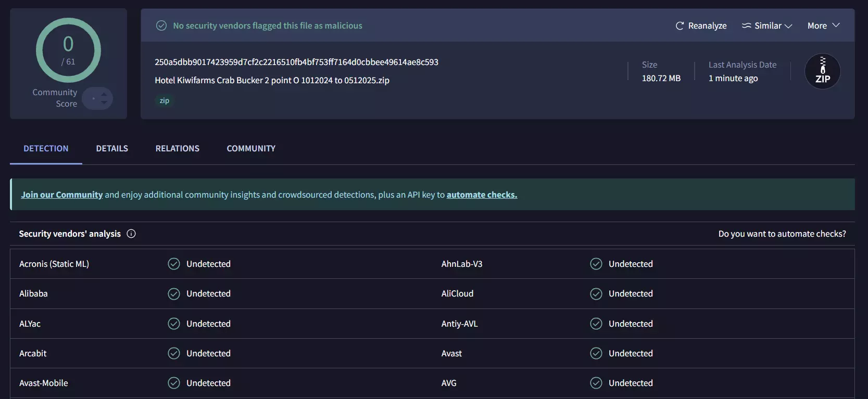
Task: Click the Antiy-AVL undetected checkmark icon
Action: pos(596,324)
